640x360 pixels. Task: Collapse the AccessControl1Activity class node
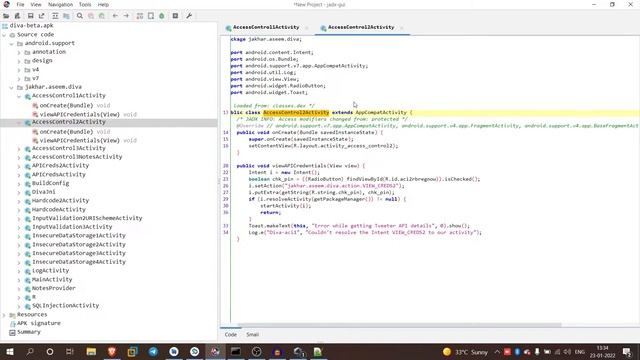click(19, 96)
